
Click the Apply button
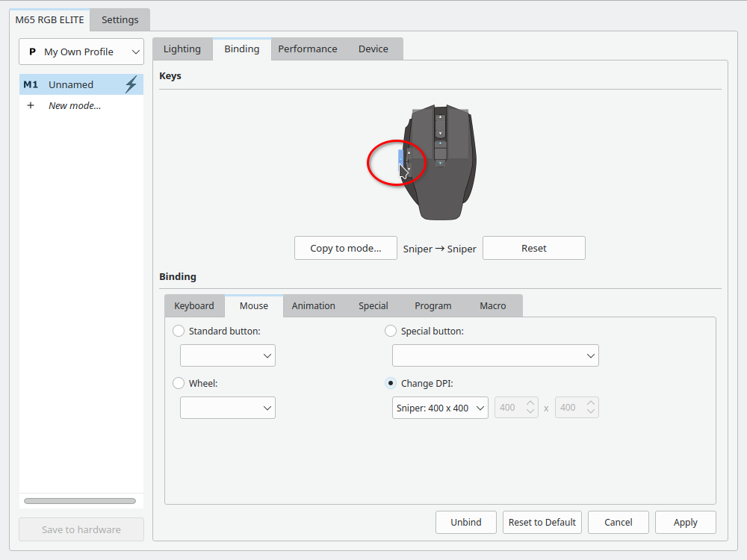pyautogui.click(x=686, y=523)
